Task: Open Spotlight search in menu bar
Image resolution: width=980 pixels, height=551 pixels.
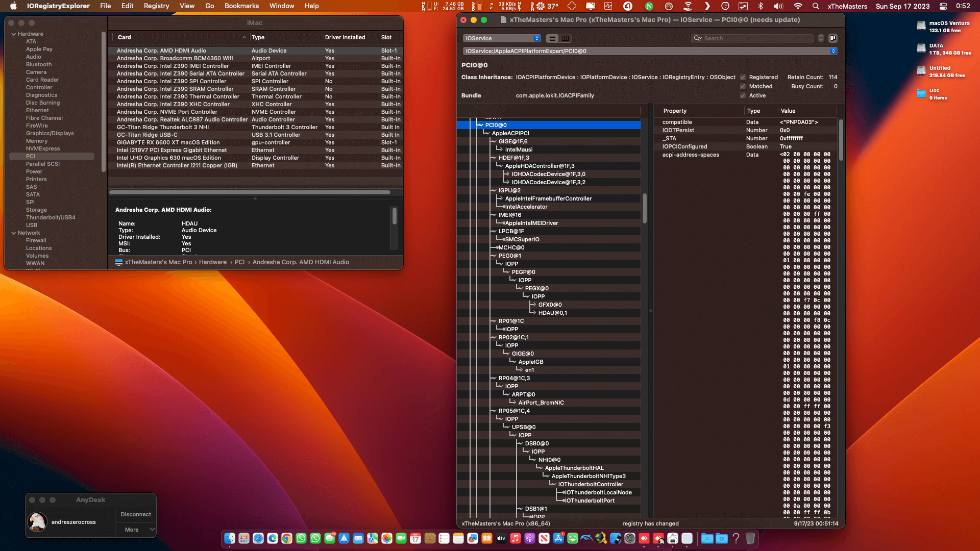Action: (x=816, y=6)
